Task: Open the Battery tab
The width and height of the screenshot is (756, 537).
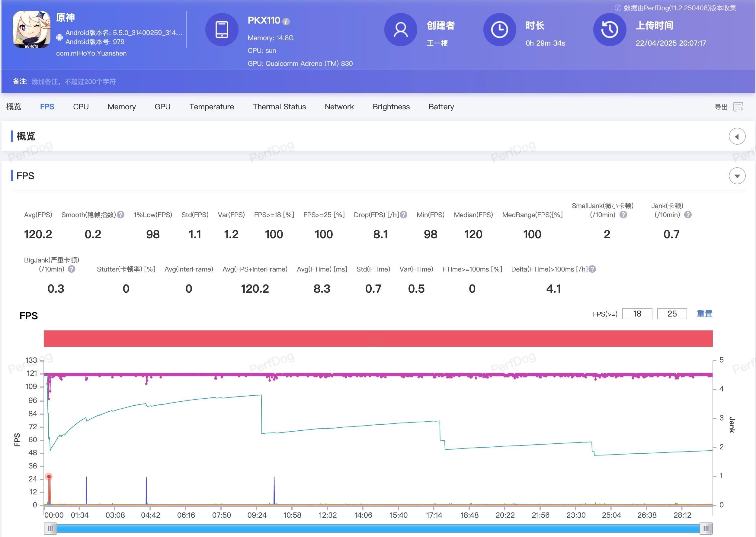Action: tap(441, 107)
